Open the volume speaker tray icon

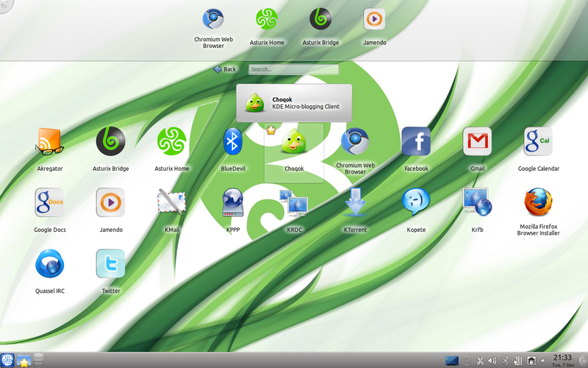click(x=492, y=361)
